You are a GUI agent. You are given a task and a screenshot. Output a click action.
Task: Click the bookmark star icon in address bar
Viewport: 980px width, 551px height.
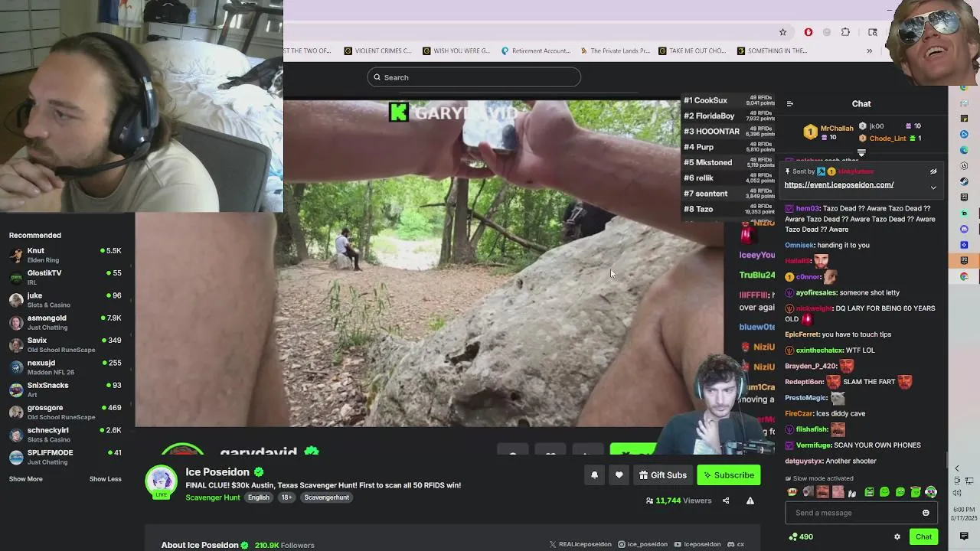pos(782,32)
